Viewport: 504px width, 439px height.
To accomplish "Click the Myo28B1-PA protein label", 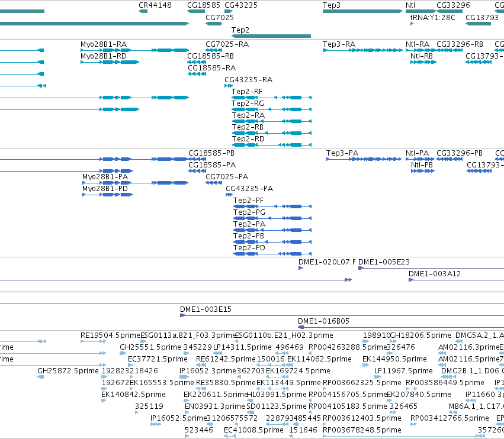I will (x=105, y=177).
